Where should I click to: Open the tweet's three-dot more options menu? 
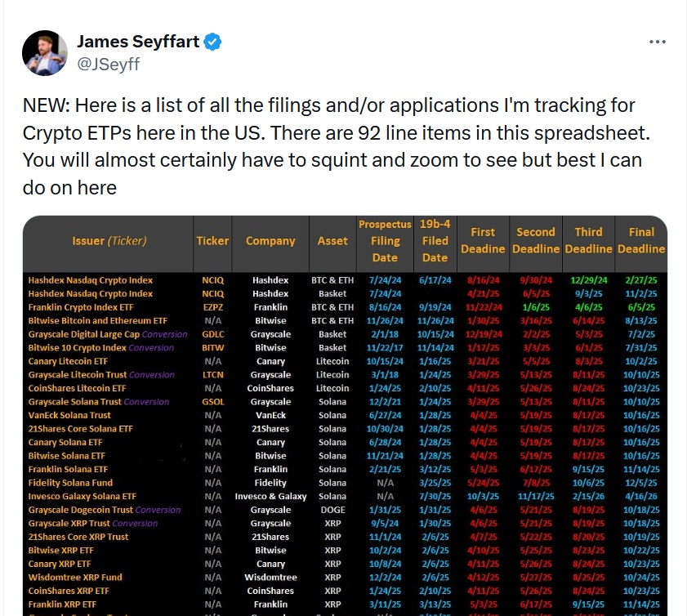pos(658,42)
